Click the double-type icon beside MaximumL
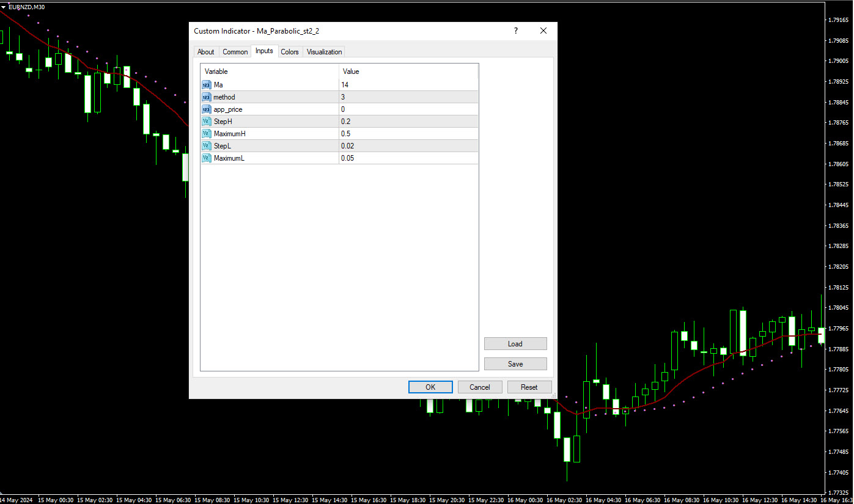 [x=206, y=158]
